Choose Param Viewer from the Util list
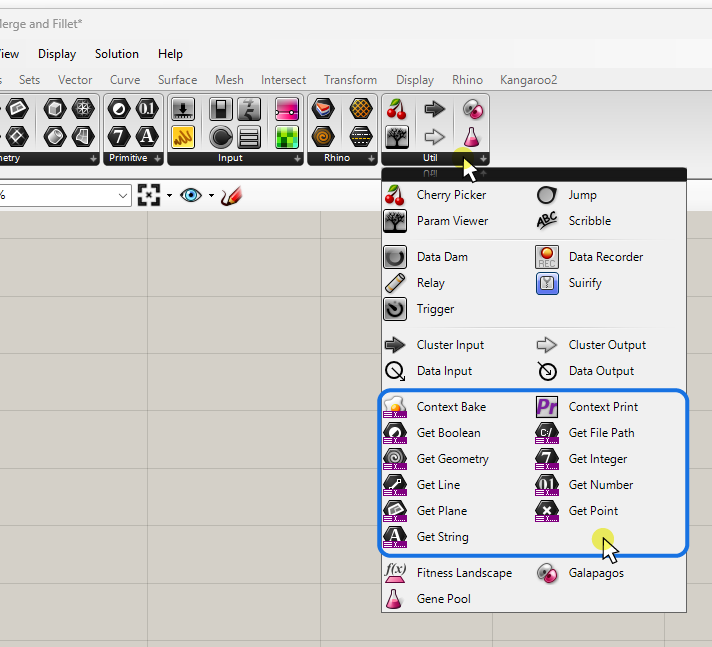Viewport: 712px width, 647px height. point(452,221)
